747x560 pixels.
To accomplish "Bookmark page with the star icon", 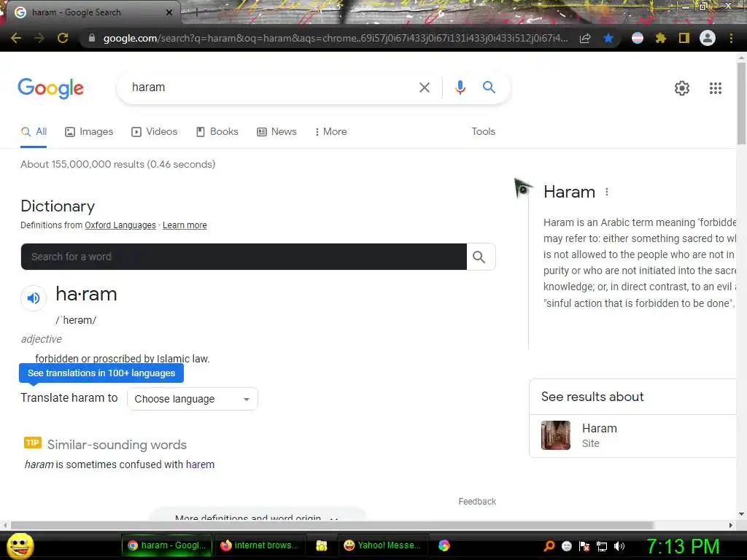I will pyautogui.click(x=608, y=38).
